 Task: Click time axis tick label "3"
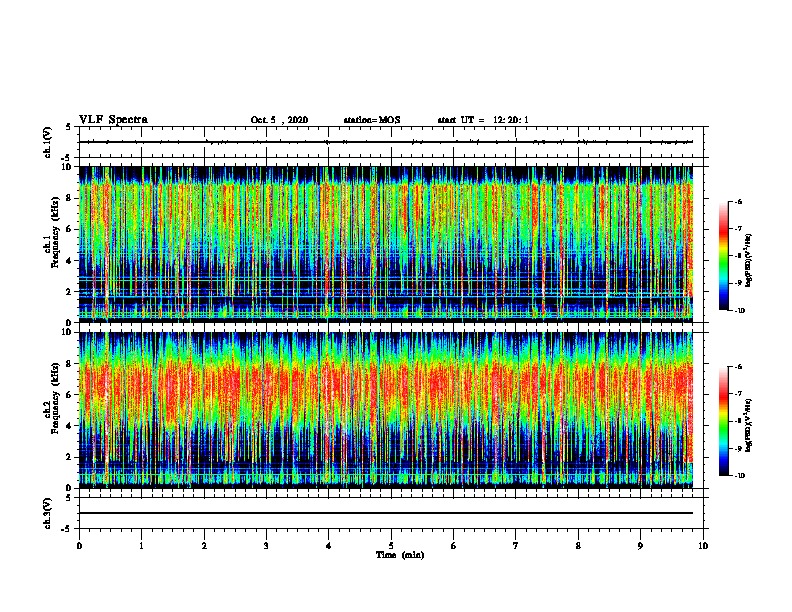click(x=266, y=545)
